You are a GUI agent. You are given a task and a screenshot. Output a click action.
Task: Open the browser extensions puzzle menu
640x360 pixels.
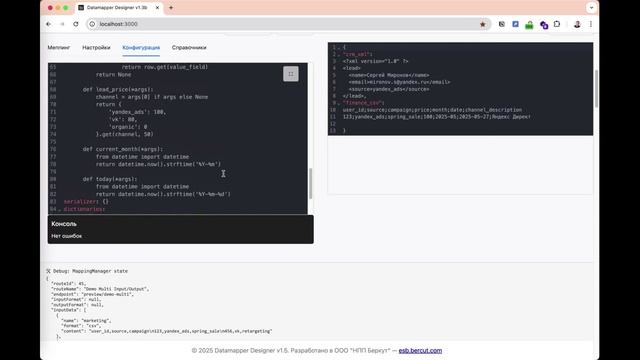pyautogui.click(x=557, y=24)
